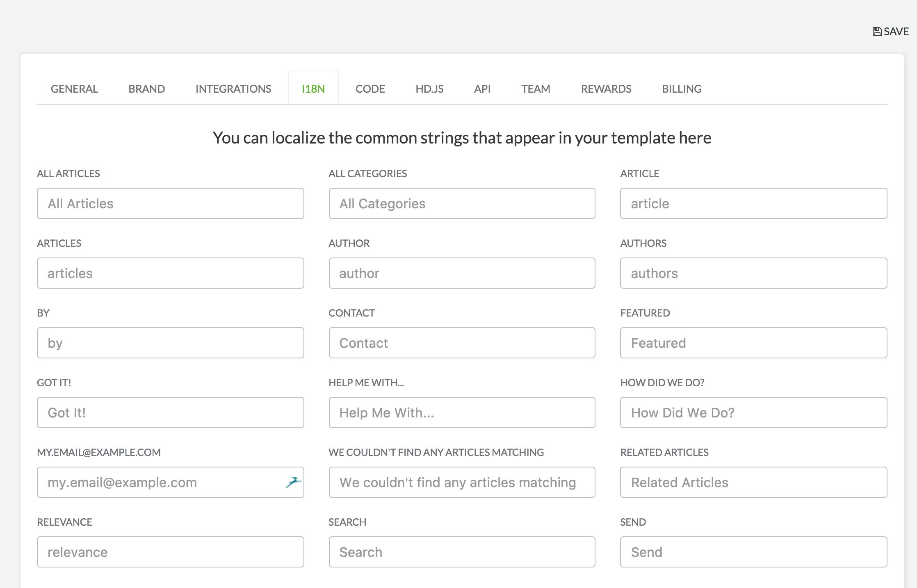Switch to the General tab
Viewport: 917px width, 588px height.
point(74,89)
